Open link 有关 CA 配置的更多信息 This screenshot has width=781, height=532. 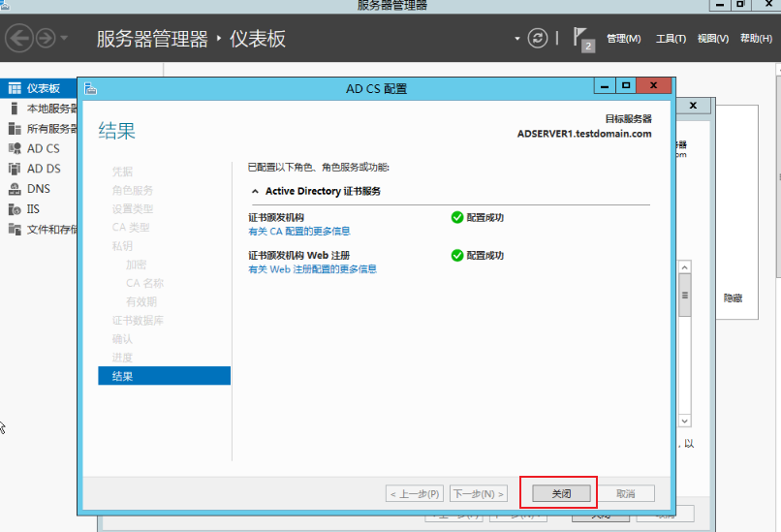pyautogui.click(x=298, y=232)
